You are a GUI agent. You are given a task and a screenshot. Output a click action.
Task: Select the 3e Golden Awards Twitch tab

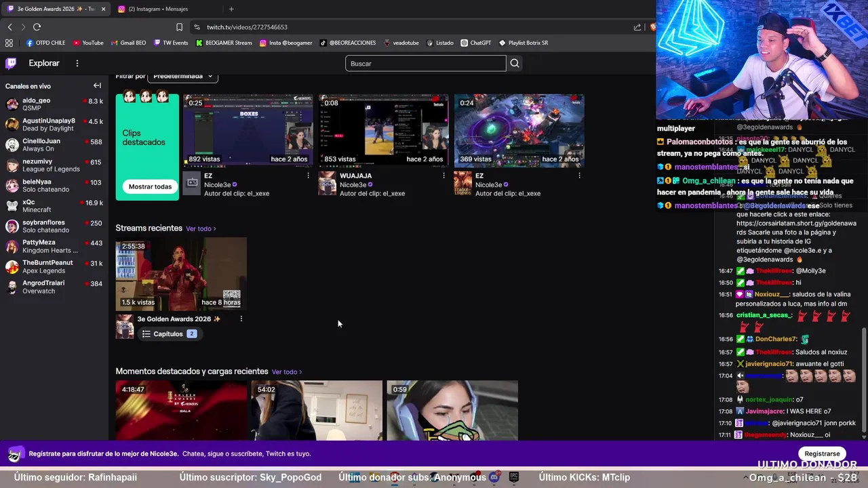56,9
